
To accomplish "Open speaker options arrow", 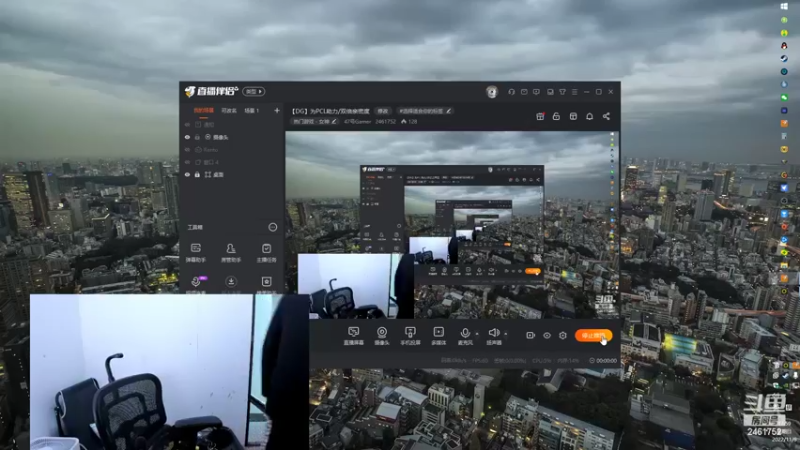I will click(x=506, y=334).
